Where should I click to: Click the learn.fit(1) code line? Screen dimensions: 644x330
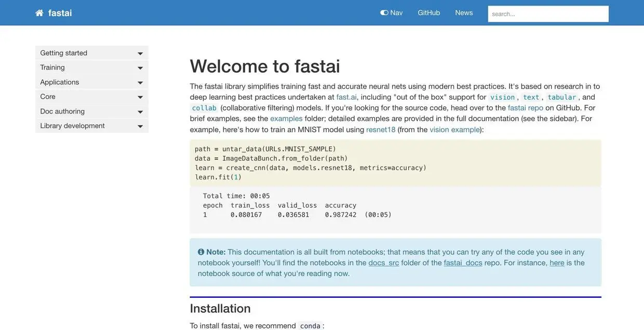pyautogui.click(x=218, y=177)
